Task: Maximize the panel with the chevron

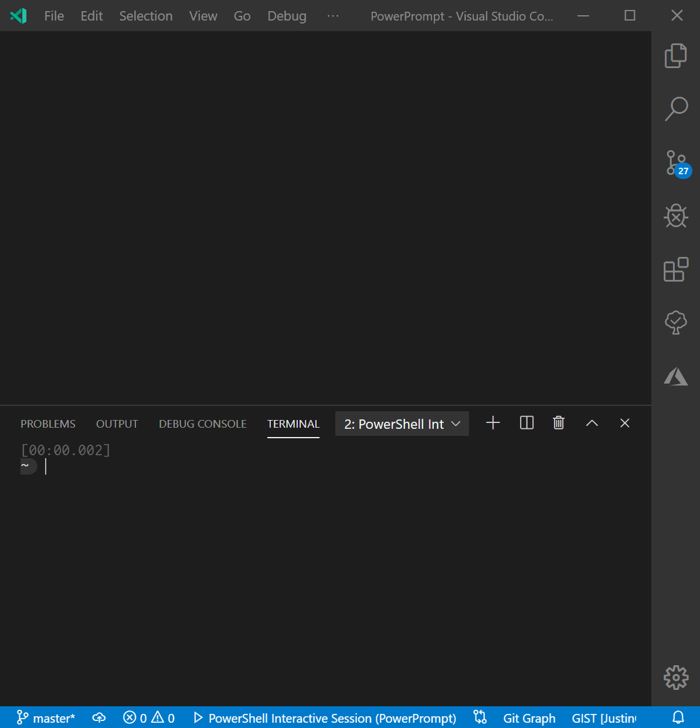Action: tap(592, 422)
